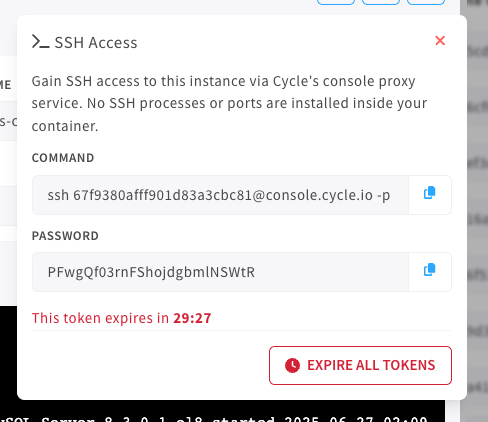Click the PASSWORD label
The height and width of the screenshot is (422, 488).
65,236
